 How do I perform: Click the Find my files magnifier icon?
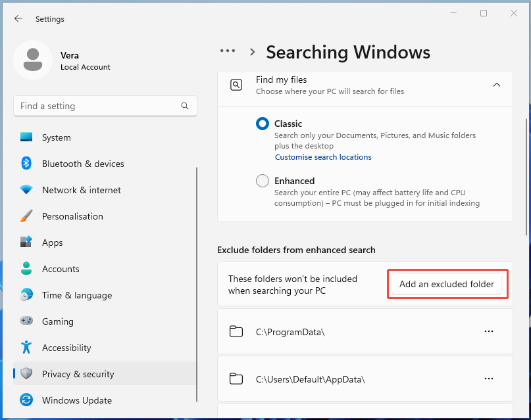236,85
